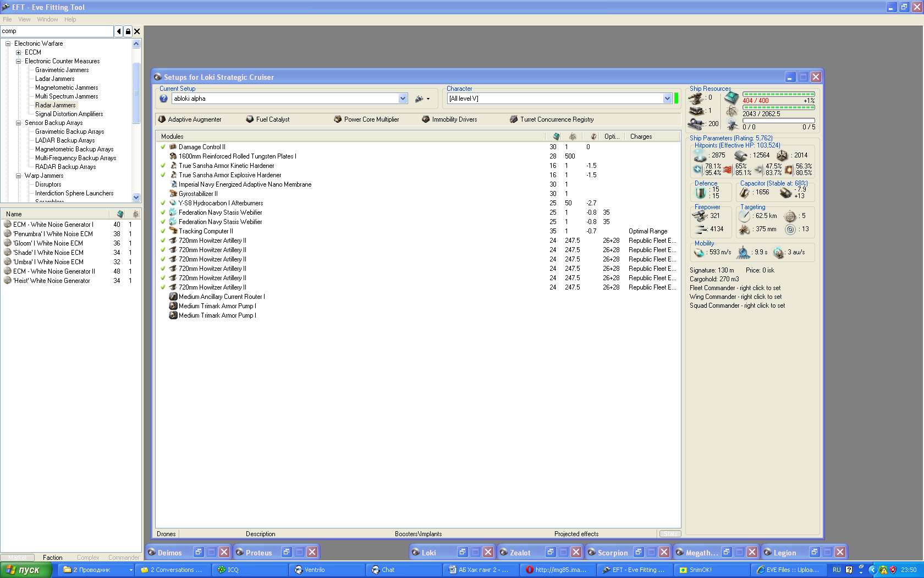Viewport: 924px width, 578px height.
Task: Click the turret firepower icon showing 321
Action: (700, 215)
